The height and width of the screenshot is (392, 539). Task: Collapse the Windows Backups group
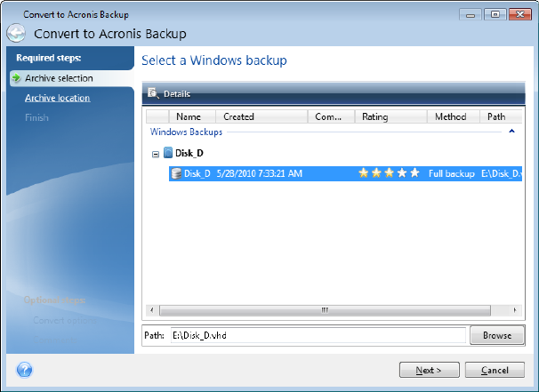point(511,131)
